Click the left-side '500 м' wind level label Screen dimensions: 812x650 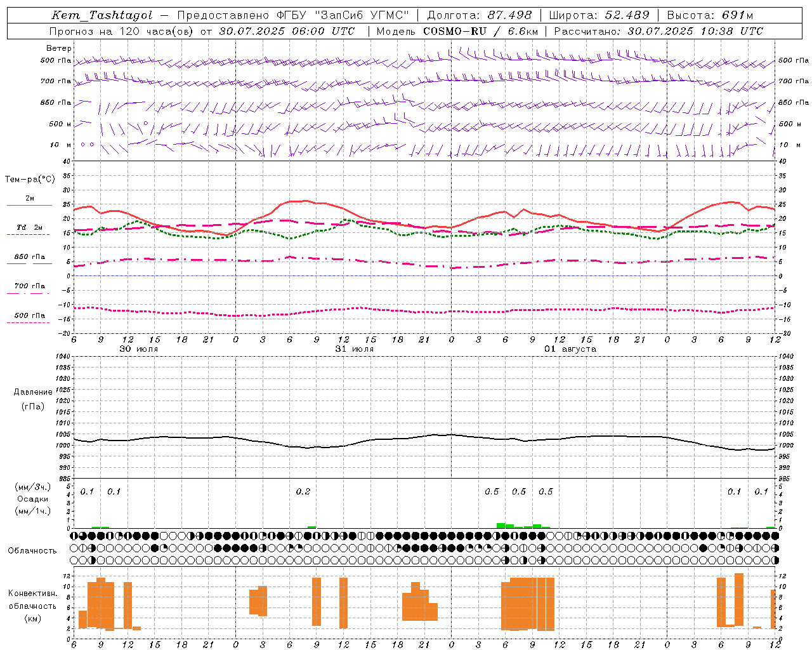60,124
